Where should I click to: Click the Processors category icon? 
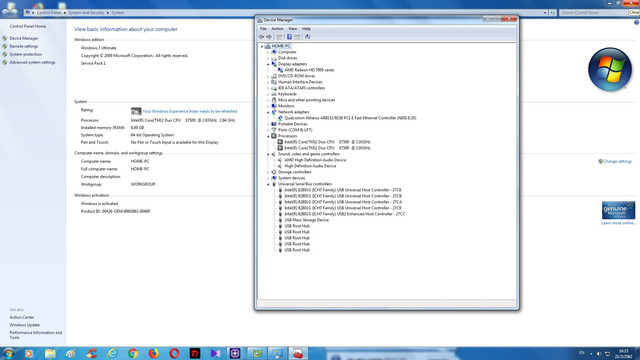274,136
